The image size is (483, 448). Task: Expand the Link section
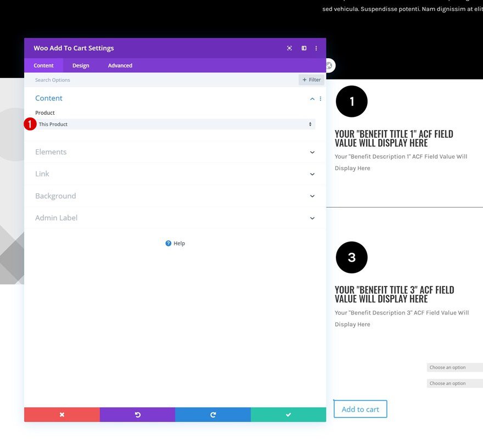175,174
